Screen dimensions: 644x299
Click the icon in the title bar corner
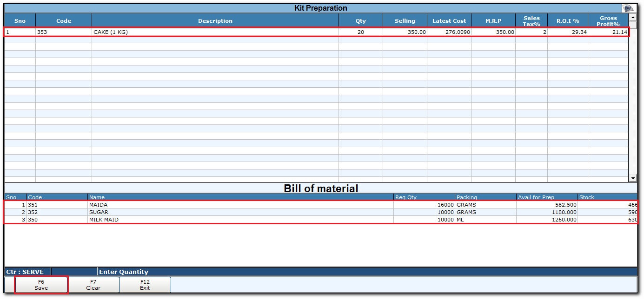click(629, 8)
